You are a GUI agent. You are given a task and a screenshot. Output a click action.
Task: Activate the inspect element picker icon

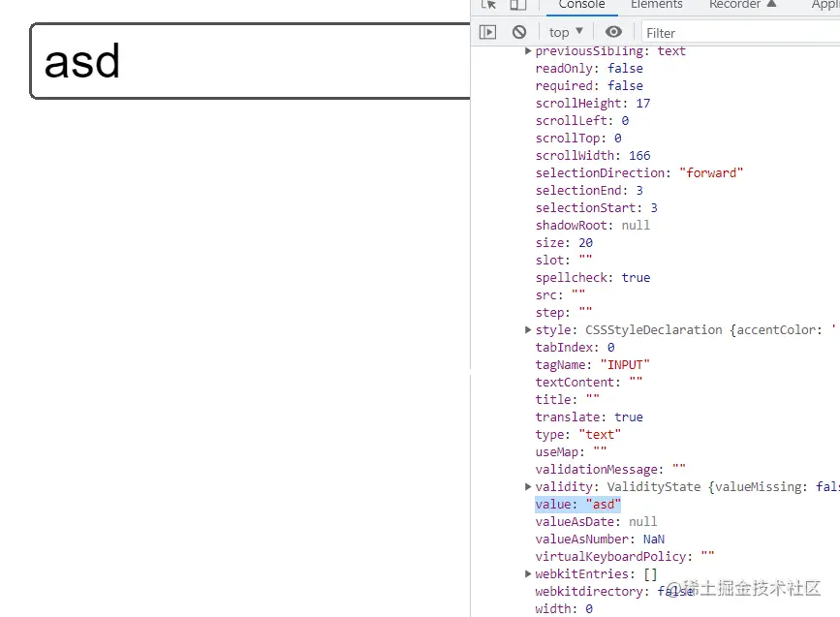(488, 5)
